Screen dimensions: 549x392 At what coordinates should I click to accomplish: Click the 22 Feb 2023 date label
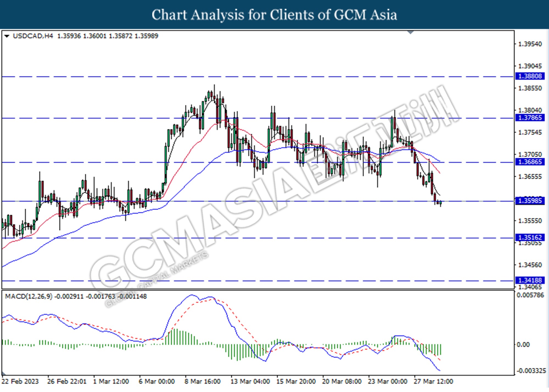20,382
